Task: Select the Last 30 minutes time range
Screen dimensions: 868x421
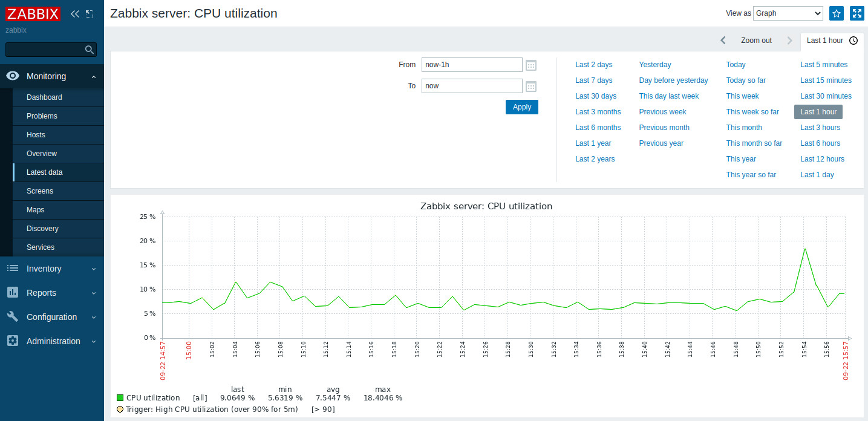Action: pos(825,96)
